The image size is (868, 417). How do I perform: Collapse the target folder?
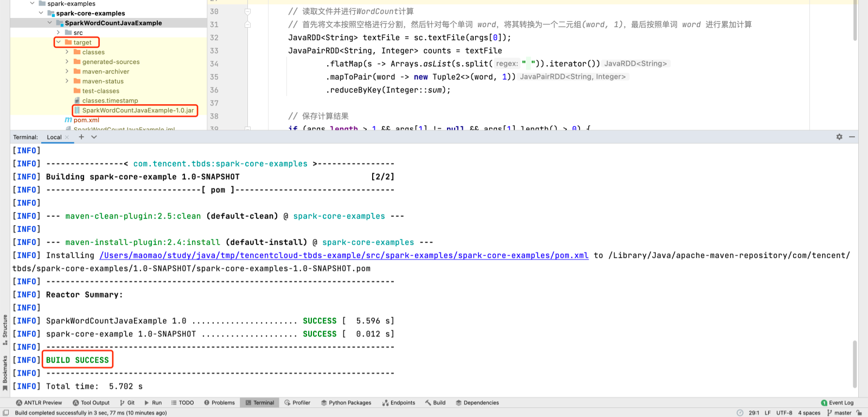(x=59, y=42)
